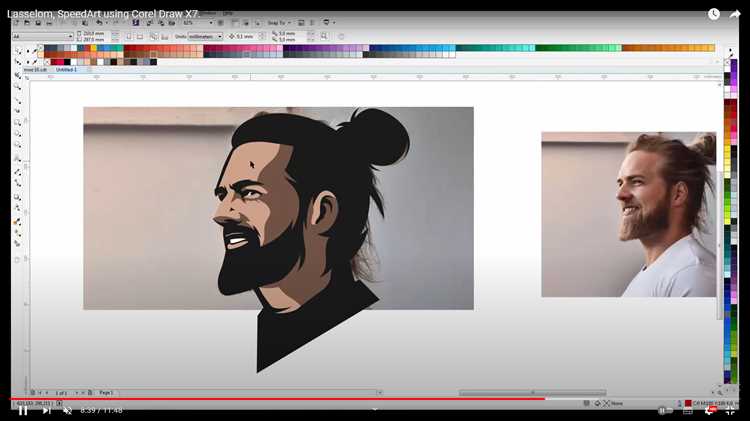Viewport: 750px width, 421px height.
Task: Select the Parallel Dimension tool
Action: click(x=18, y=172)
